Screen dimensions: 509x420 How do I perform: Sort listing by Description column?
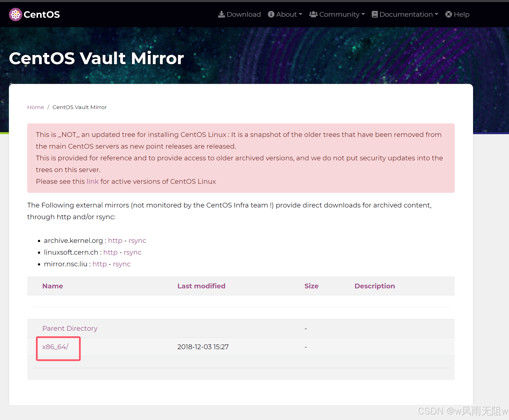(375, 286)
